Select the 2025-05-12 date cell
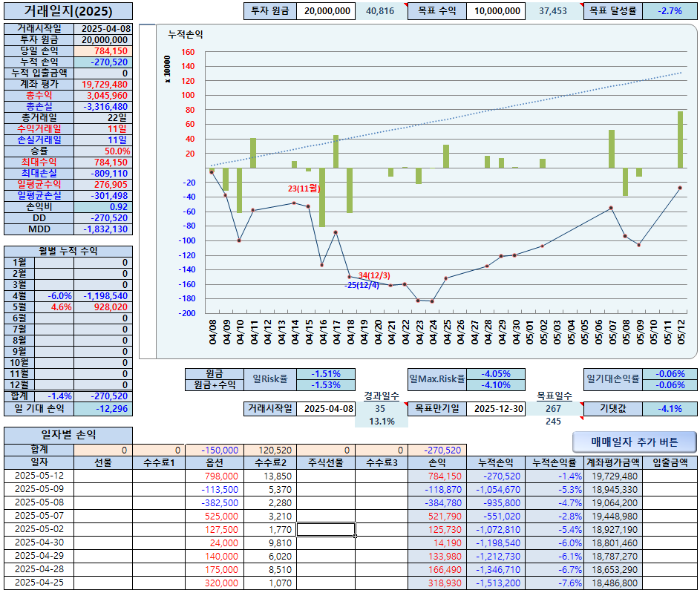700x590 pixels. (39, 476)
